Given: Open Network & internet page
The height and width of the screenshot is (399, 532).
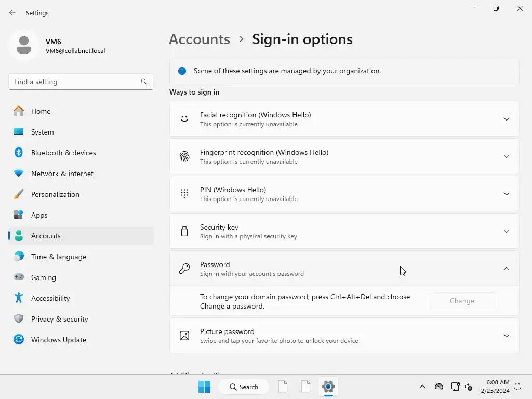Looking at the screenshot, I should click(81, 174).
